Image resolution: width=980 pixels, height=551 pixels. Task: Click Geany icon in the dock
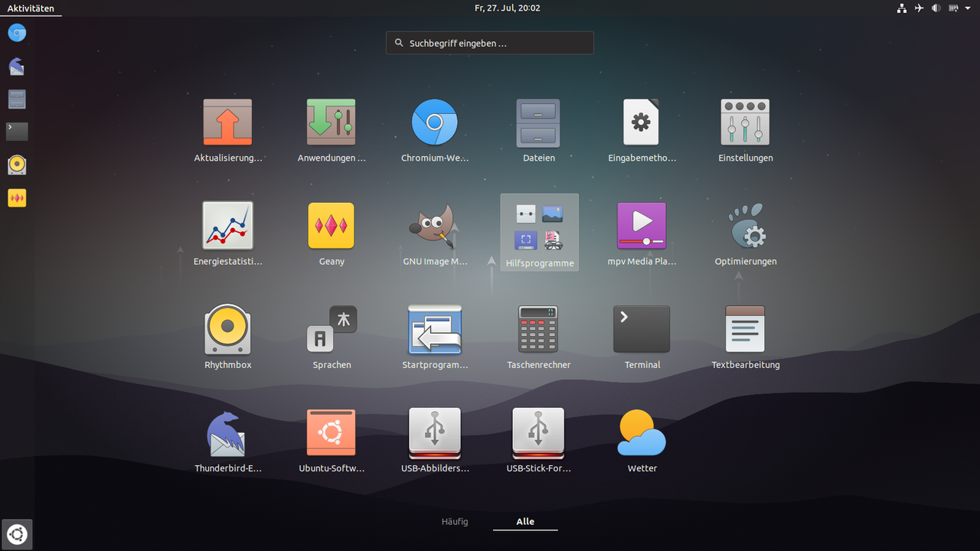pyautogui.click(x=17, y=198)
